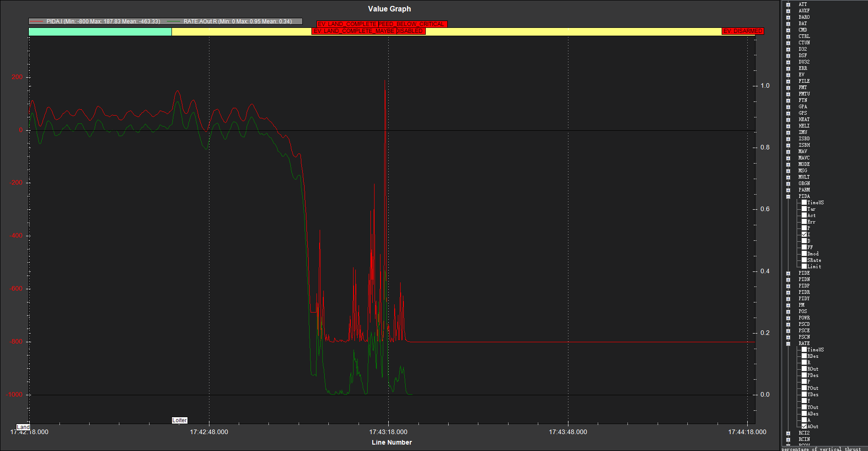Click the -800 left axis value
The width and height of the screenshot is (868, 451).
(16, 341)
